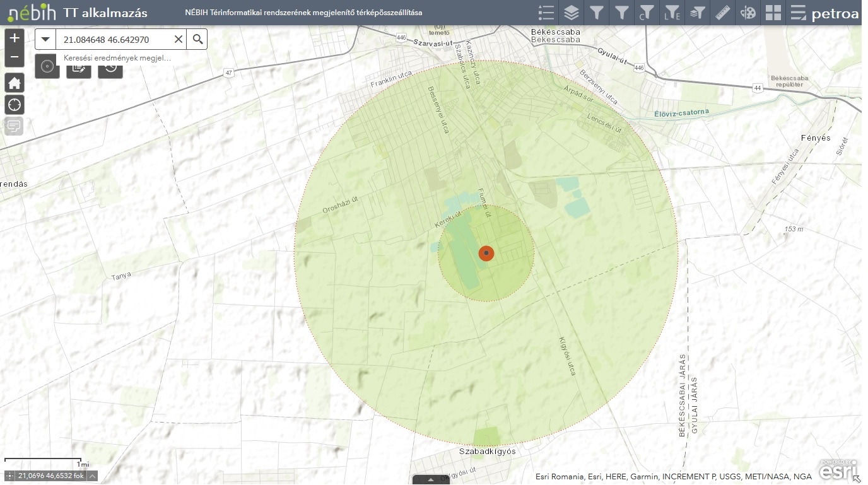Expand the search source dropdown arrow
The image size is (868, 485).
pyautogui.click(x=45, y=40)
